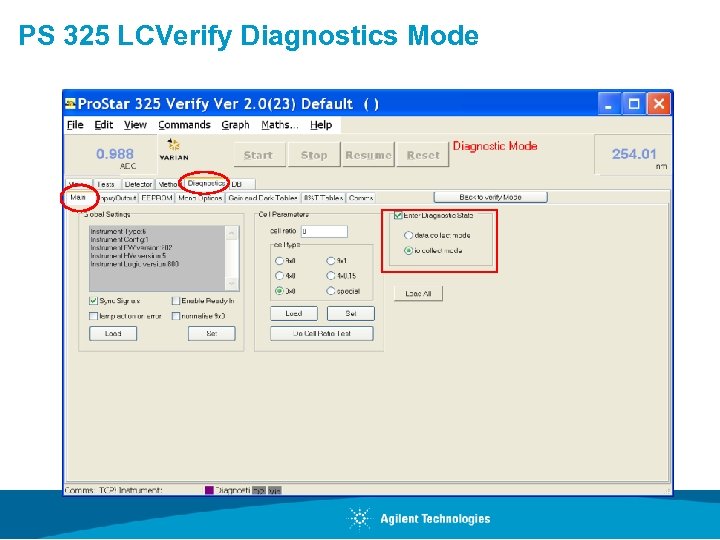Open the Graph menu
This screenshot has width=720, height=540.
click(x=235, y=125)
